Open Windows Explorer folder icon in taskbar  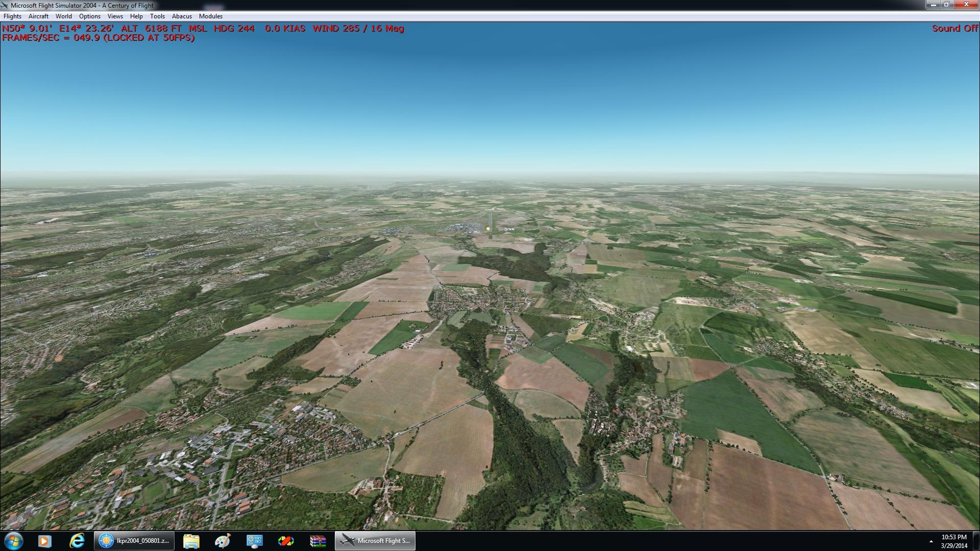[191, 541]
